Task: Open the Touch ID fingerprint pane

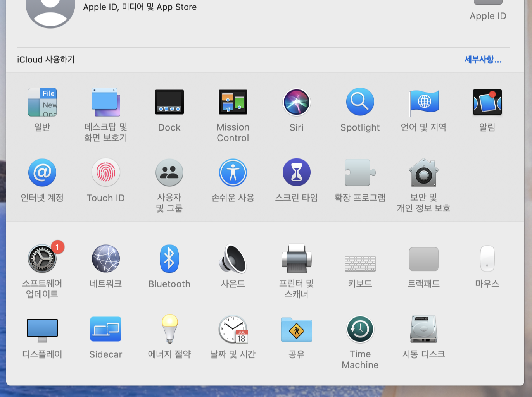Action: 106,173
